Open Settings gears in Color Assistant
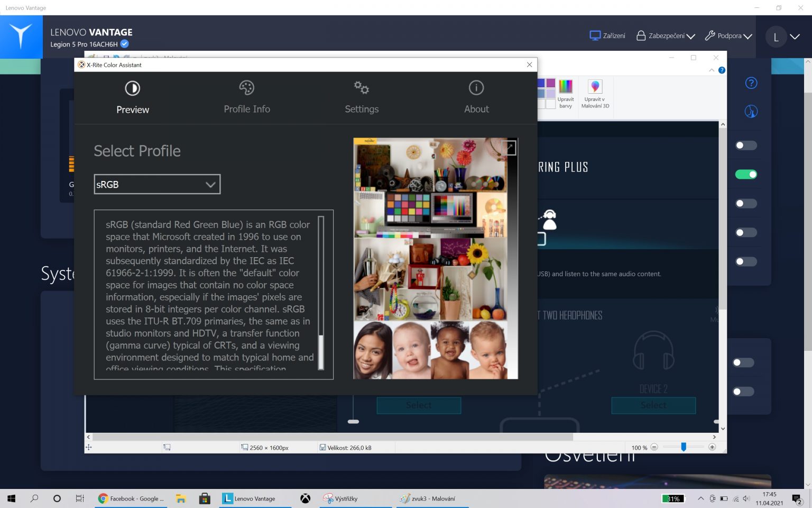This screenshot has height=508, width=812. tap(362, 88)
